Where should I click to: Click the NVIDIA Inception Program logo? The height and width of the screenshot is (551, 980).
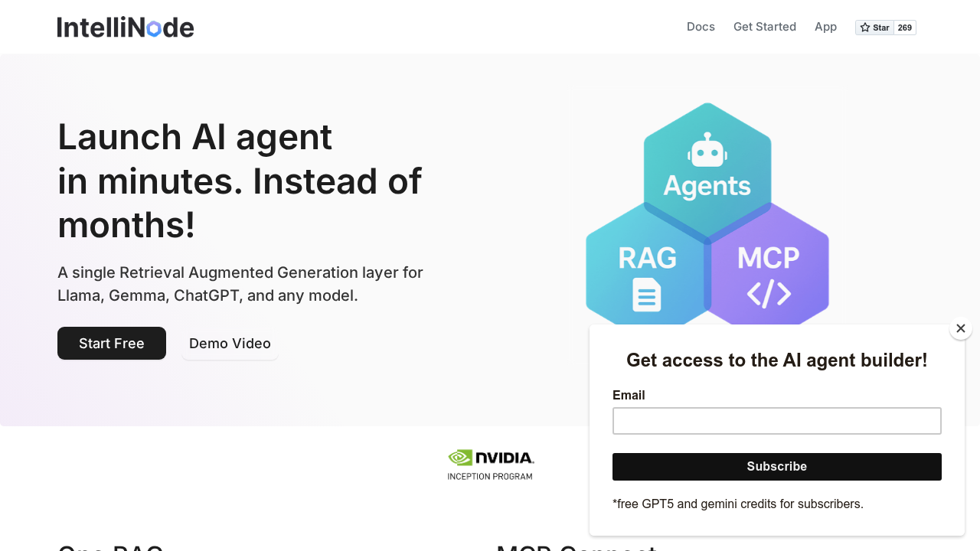[491, 465]
